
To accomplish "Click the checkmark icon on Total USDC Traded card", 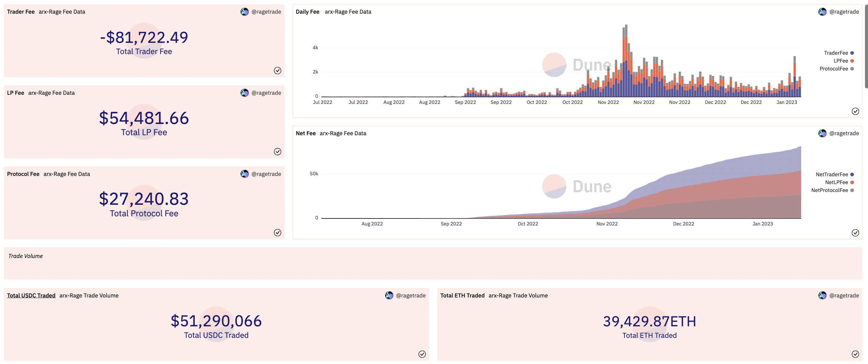I will click(422, 354).
